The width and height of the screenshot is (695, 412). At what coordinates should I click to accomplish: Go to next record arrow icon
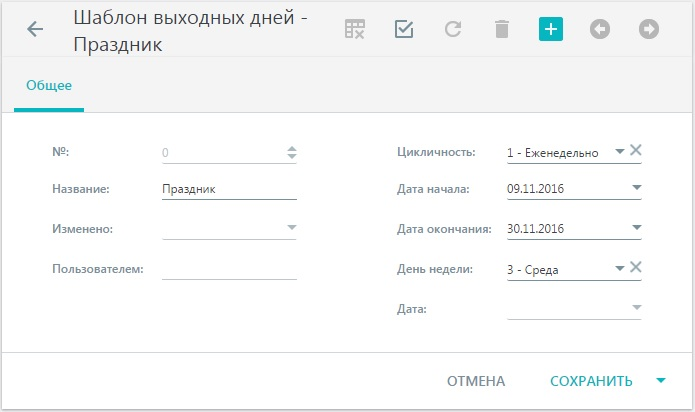click(x=648, y=29)
